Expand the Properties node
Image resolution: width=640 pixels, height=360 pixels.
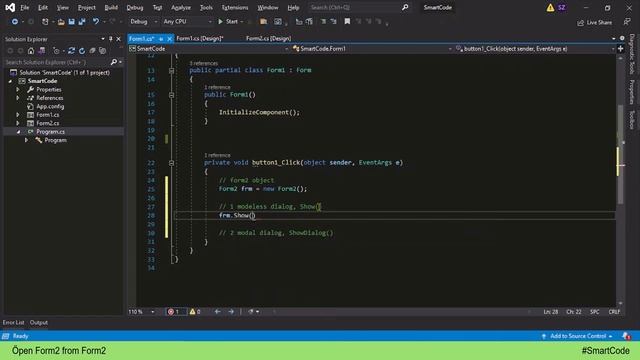[18, 89]
